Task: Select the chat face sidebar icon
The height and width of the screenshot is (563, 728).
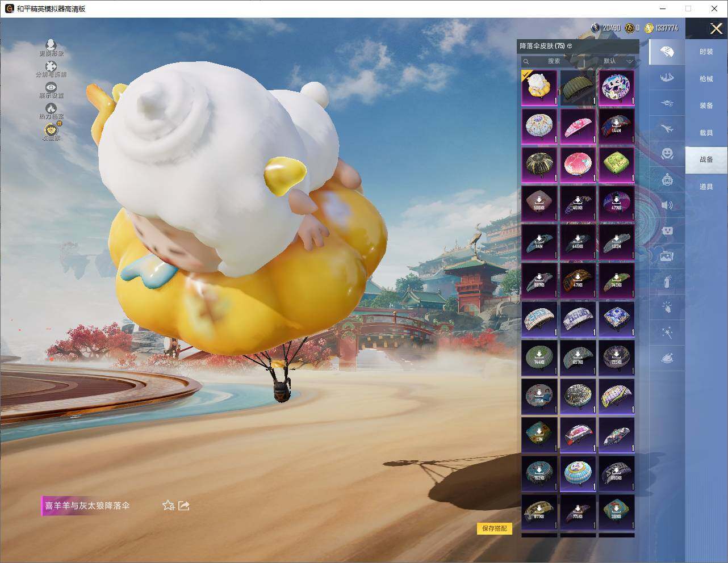Action: point(667,231)
